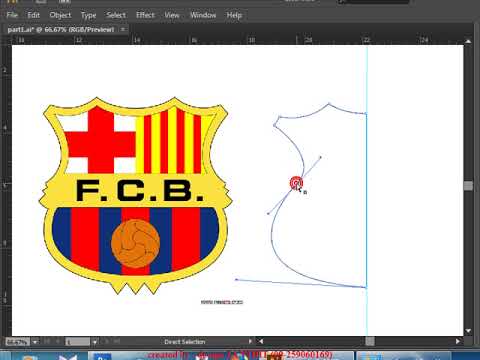Open the Object menu

(60, 15)
